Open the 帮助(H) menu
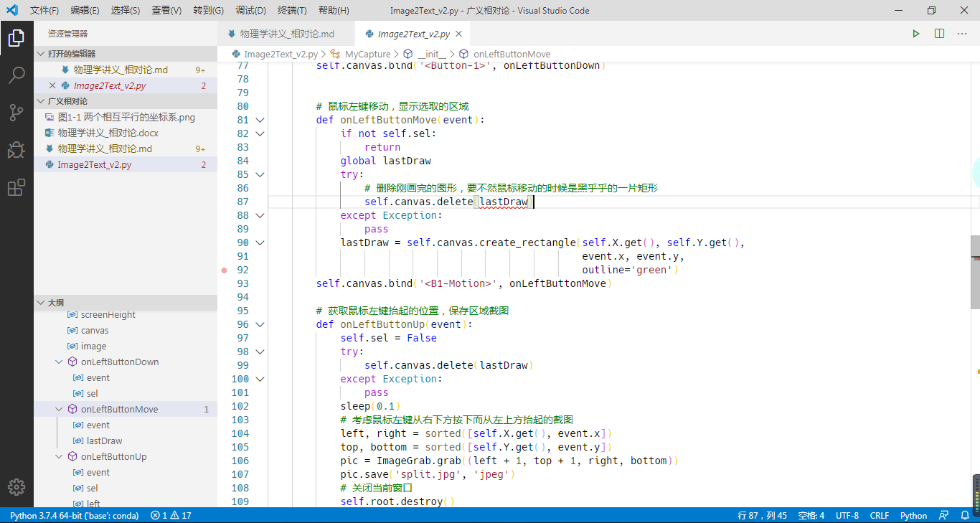 [334, 11]
